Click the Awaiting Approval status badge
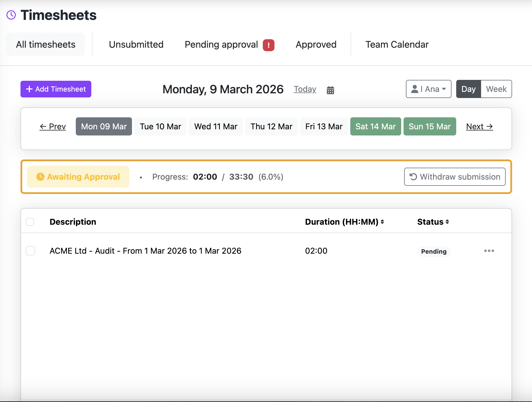This screenshot has width=532, height=402. (78, 177)
